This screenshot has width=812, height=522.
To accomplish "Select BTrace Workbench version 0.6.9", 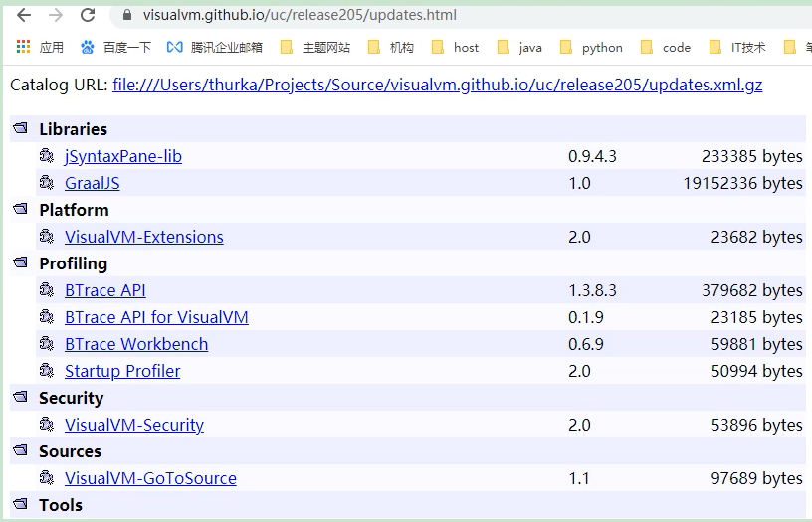I will click(x=586, y=345).
